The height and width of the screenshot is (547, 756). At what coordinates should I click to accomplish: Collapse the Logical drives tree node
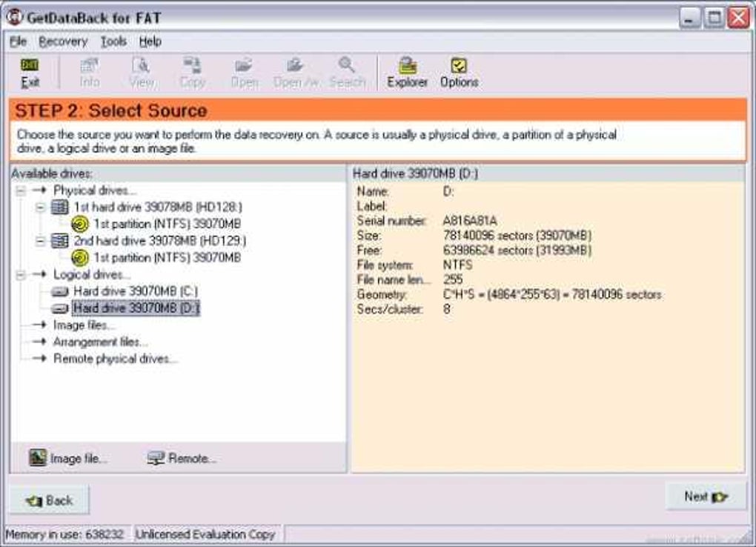(x=20, y=275)
